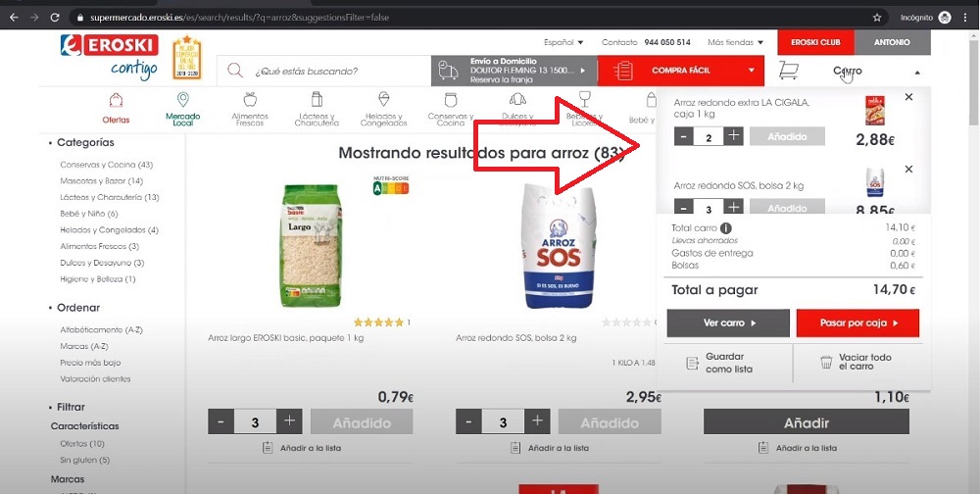Click the Ver carro button
Screen dimensions: 980x494
pos(728,323)
